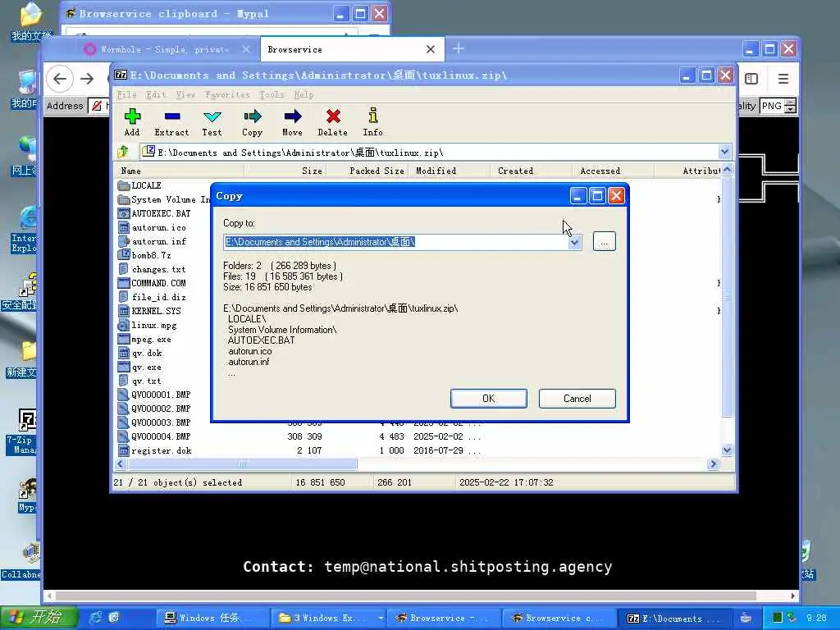The width and height of the screenshot is (840, 630).
Task: Sort by the Created column header
Action: pyautogui.click(x=532, y=171)
